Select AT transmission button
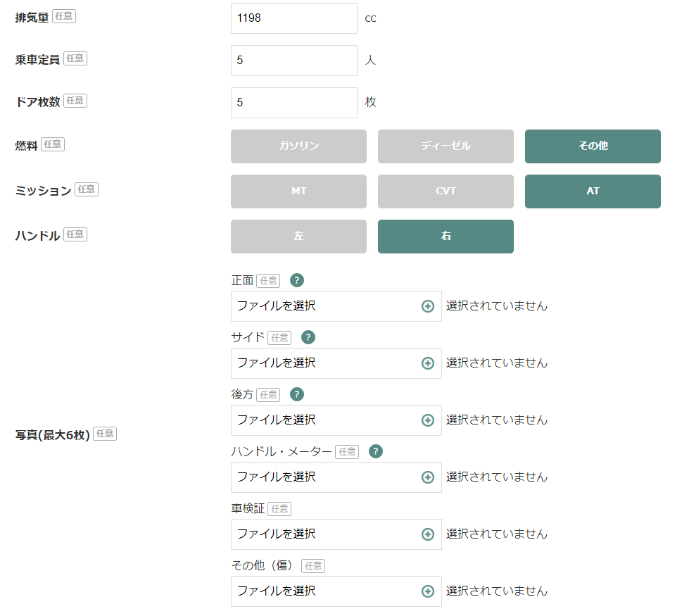Viewport: 682px width, 616px height. (x=593, y=191)
